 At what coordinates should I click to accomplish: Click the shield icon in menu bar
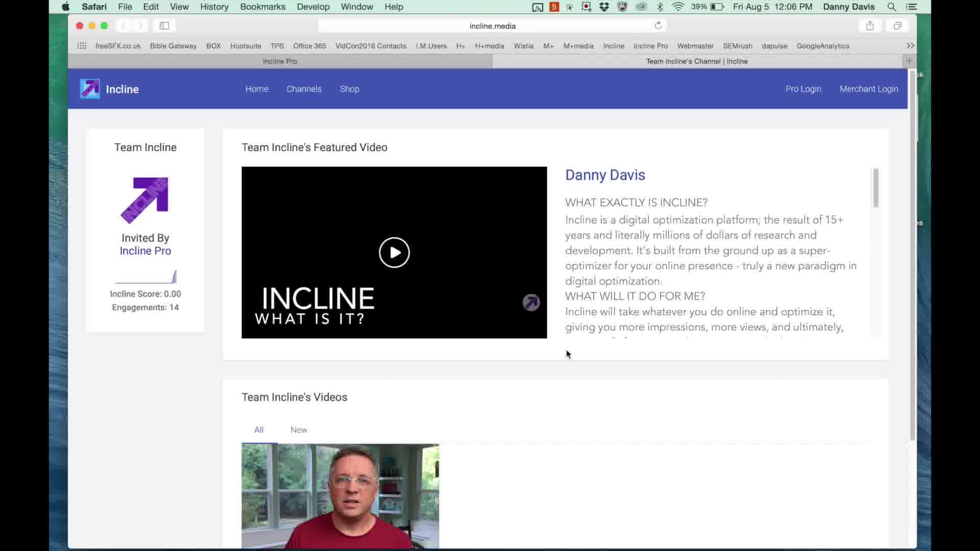click(622, 7)
